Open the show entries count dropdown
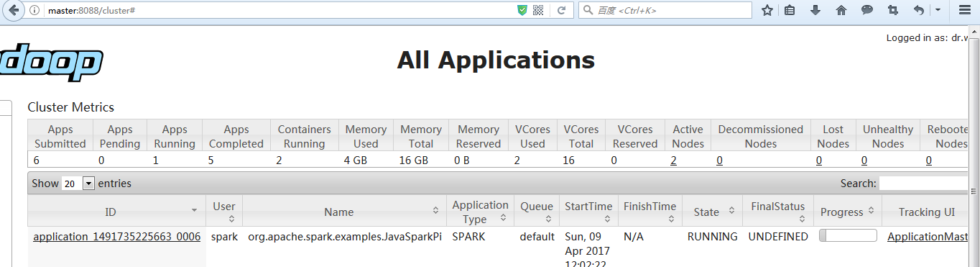The height and width of the screenshot is (267, 980). 78,184
